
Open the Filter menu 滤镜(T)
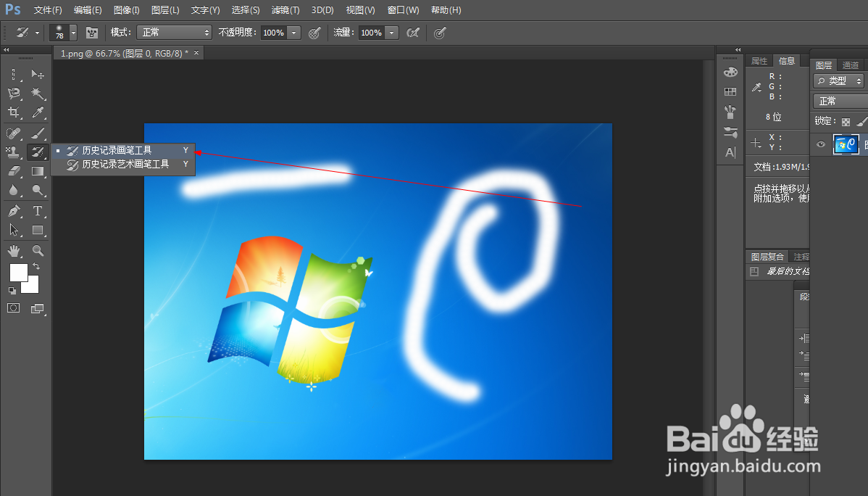(285, 10)
